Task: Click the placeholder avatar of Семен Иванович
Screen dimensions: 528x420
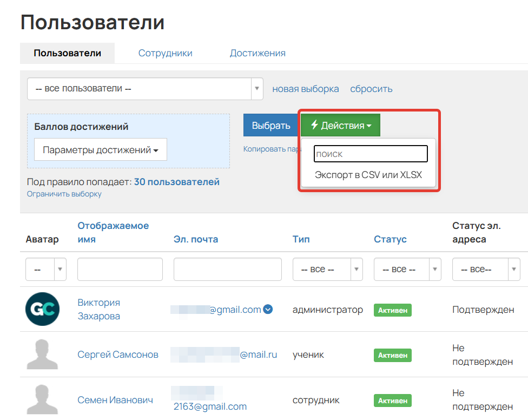Action: (42, 399)
